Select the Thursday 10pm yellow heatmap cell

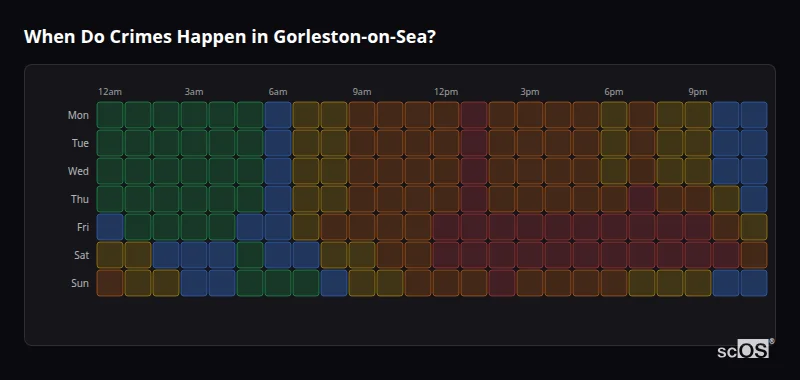pyautogui.click(x=726, y=199)
